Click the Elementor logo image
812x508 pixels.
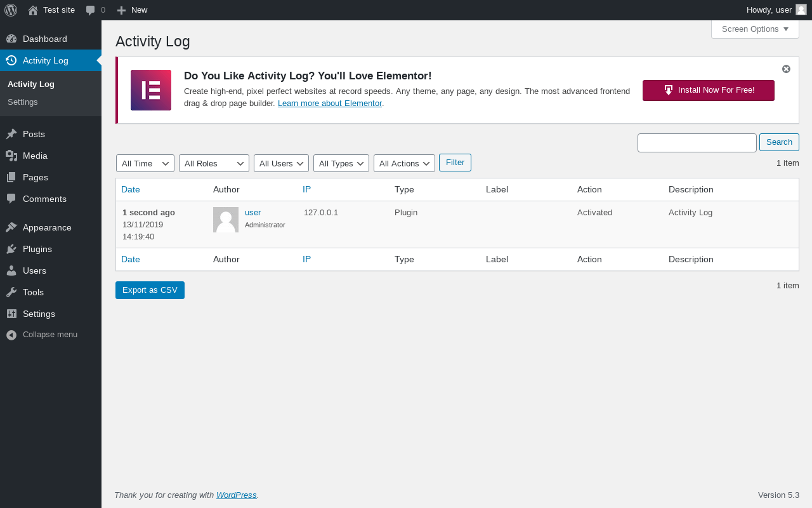(151, 90)
